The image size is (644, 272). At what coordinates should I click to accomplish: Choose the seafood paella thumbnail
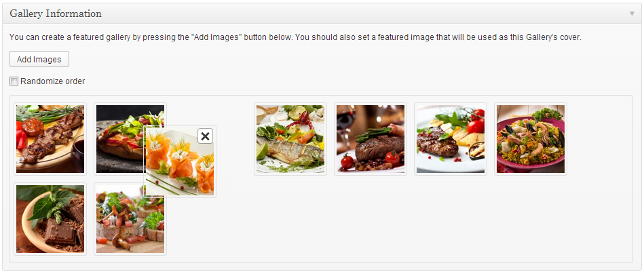(531, 139)
